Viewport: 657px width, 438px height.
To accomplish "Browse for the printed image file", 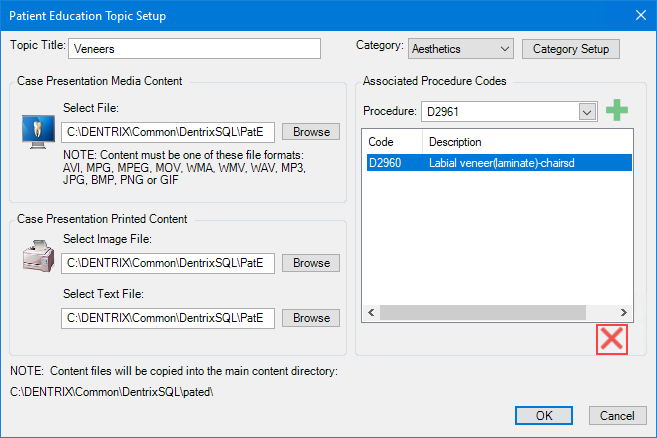I will [311, 263].
